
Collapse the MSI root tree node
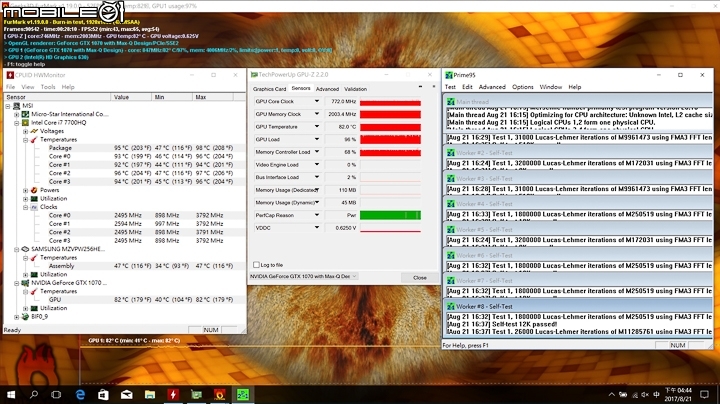(x=8, y=106)
